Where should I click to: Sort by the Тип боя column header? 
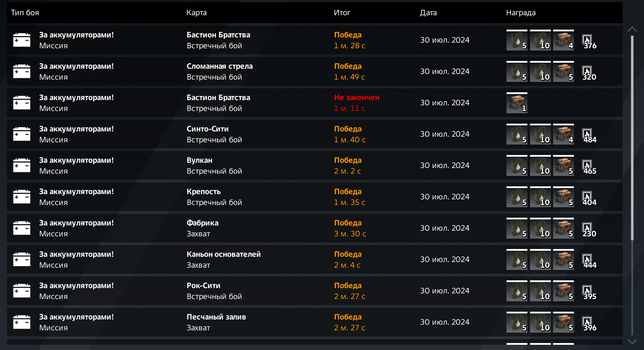point(25,13)
